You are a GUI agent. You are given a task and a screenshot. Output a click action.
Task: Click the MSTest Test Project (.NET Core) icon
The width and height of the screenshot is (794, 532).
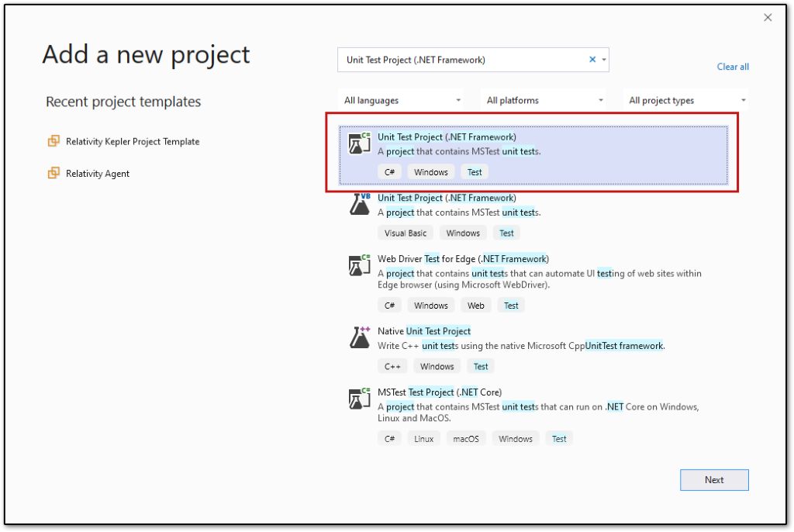click(x=360, y=399)
